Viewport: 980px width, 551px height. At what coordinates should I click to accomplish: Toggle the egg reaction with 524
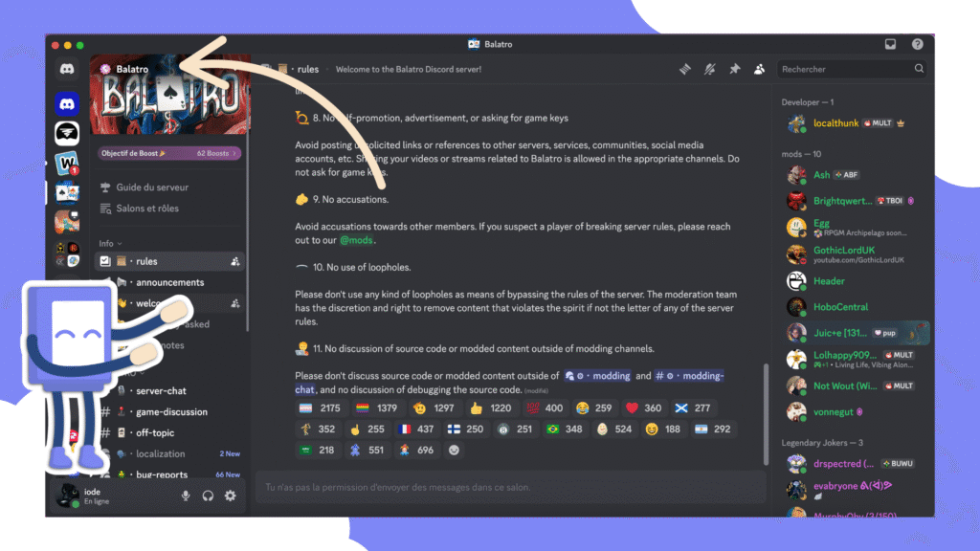click(614, 430)
